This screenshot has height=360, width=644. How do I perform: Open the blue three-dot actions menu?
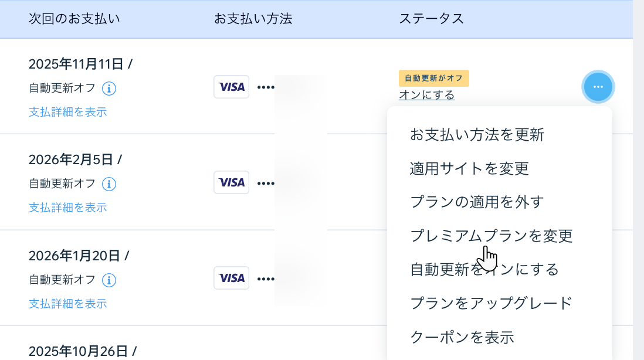598,86
